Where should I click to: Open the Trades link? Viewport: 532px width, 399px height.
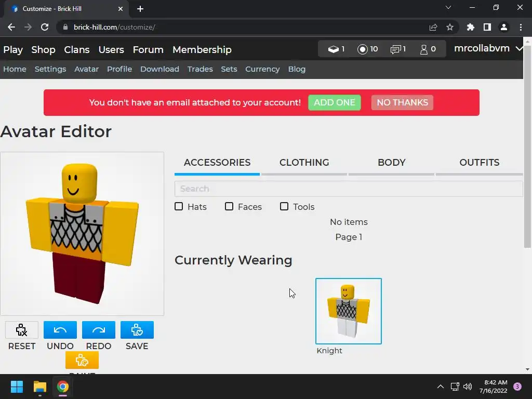[x=200, y=69]
